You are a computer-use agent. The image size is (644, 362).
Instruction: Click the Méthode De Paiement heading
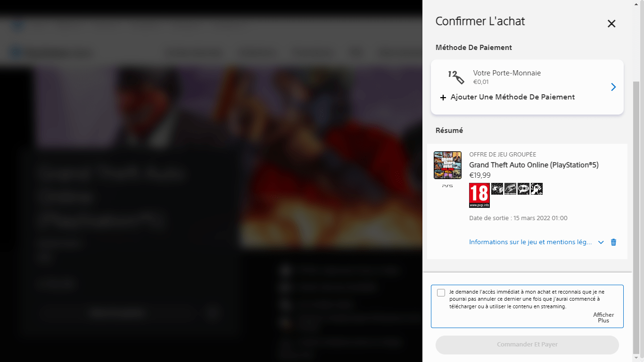click(x=474, y=48)
